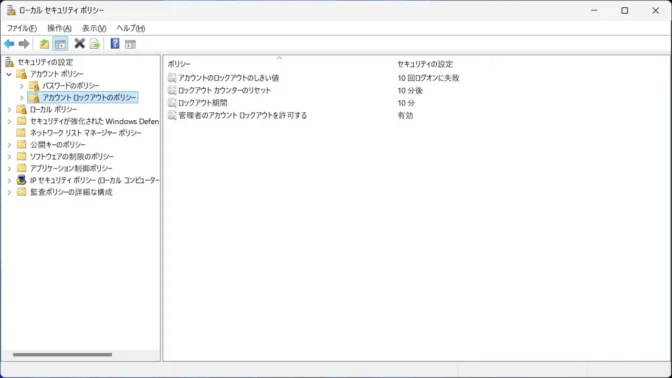
Task: Select 管理者のアカウント ロックアウトを許可する policy
Action: (x=243, y=115)
